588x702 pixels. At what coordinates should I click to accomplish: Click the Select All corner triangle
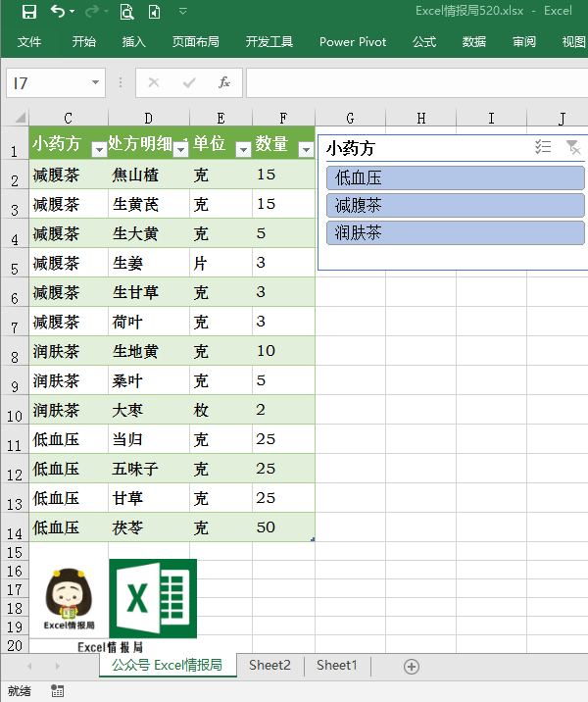coord(21,118)
